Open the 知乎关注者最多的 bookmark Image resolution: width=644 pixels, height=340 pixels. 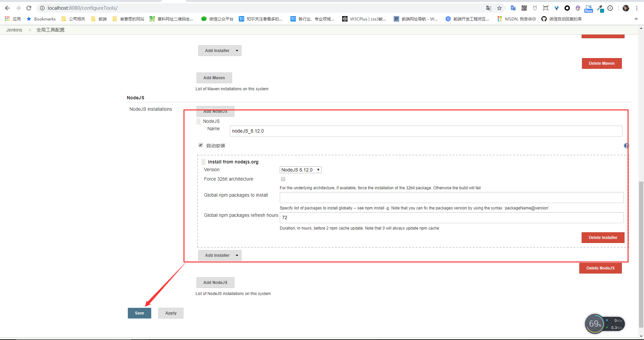(x=261, y=19)
